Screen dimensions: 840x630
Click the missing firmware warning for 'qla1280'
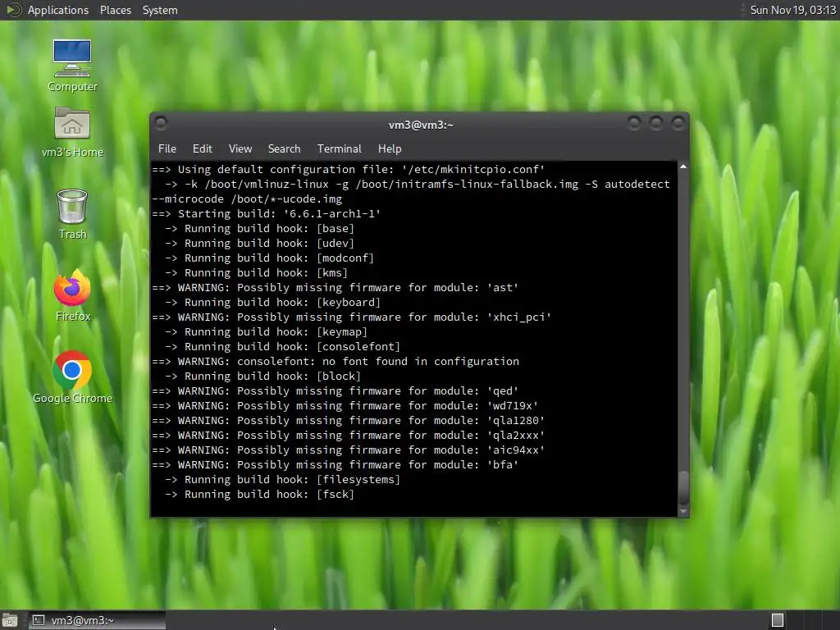coord(349,421)
